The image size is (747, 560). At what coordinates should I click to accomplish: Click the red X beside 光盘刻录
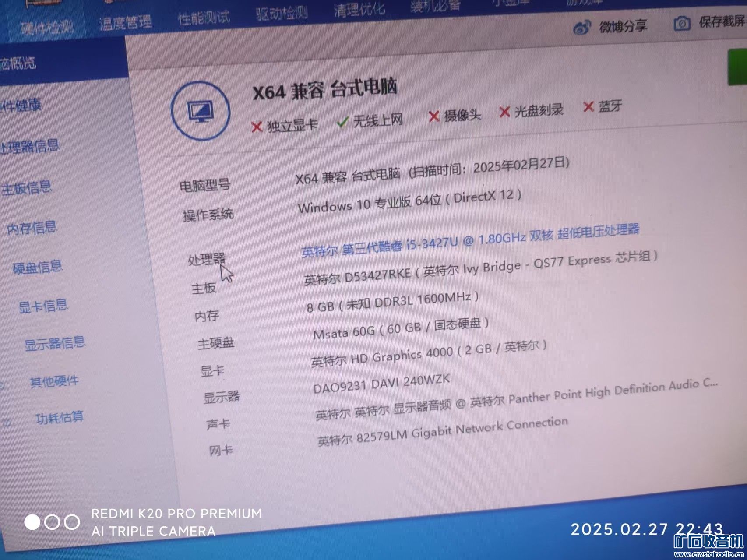504,112
